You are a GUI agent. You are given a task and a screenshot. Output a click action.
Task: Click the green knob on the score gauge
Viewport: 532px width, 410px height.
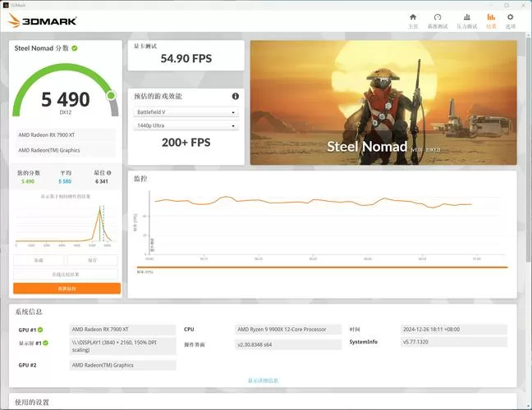point(111,96)
